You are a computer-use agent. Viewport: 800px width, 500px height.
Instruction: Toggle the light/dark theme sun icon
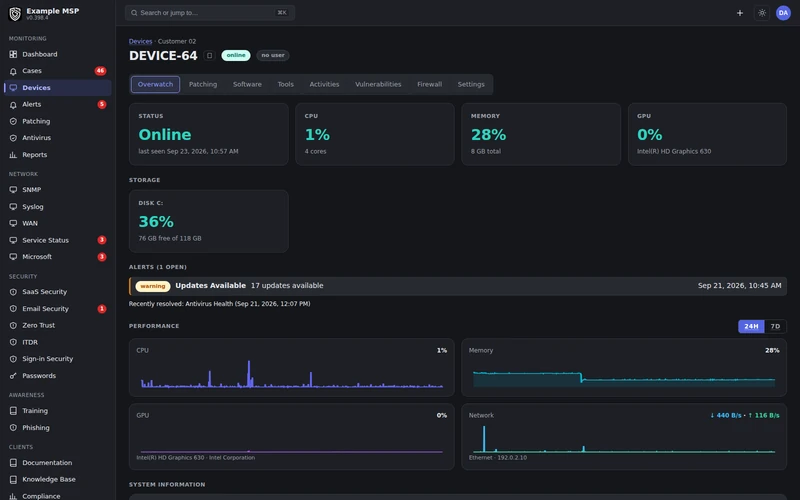pyautogui.click(x=762, y=13)
